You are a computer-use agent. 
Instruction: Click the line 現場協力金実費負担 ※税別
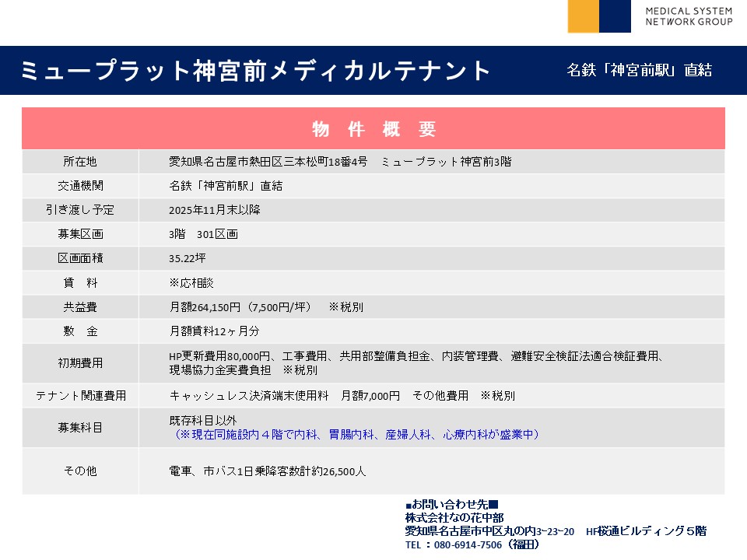(x=244, y=370)
